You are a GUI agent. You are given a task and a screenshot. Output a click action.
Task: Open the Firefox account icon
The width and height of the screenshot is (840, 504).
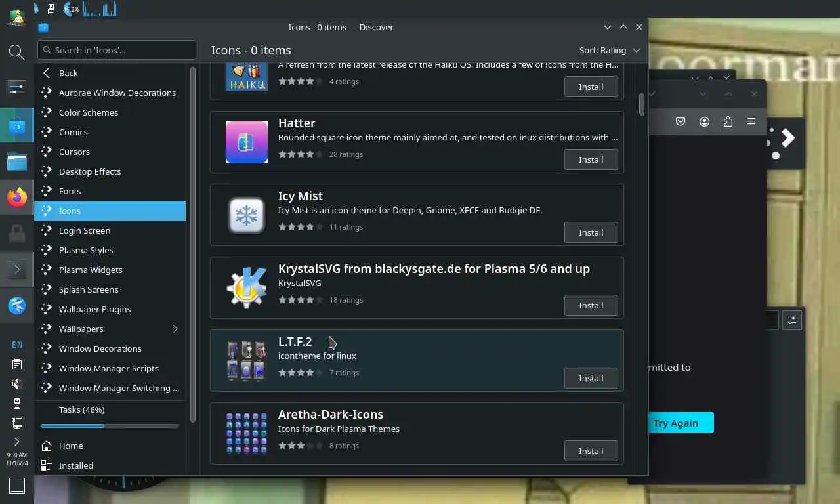[x=704, y=121]
